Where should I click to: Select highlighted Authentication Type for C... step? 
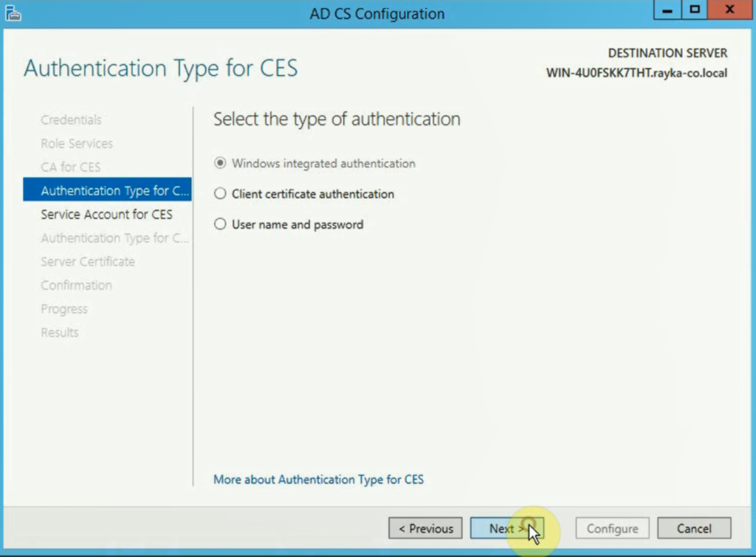107,190
